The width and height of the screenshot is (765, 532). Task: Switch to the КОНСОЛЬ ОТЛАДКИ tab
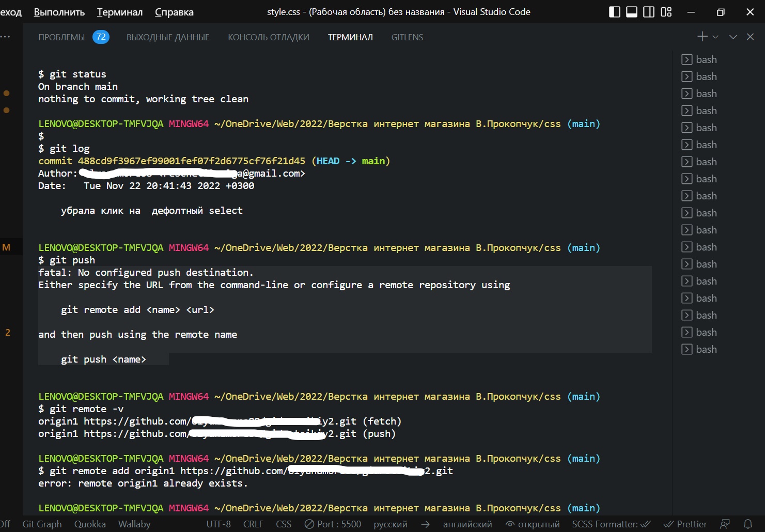[x=269, y=37]
